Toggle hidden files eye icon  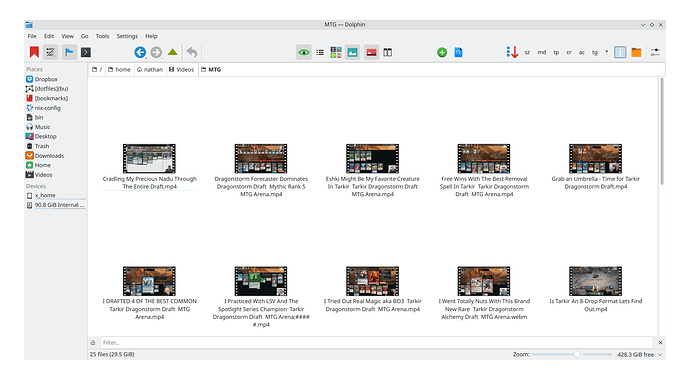304,52
